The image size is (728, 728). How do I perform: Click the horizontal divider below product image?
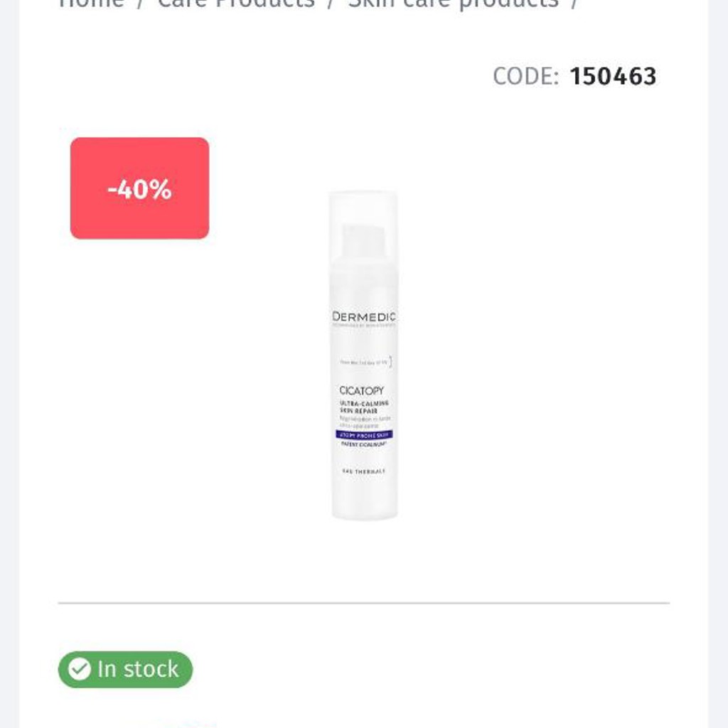coord(363,603)
